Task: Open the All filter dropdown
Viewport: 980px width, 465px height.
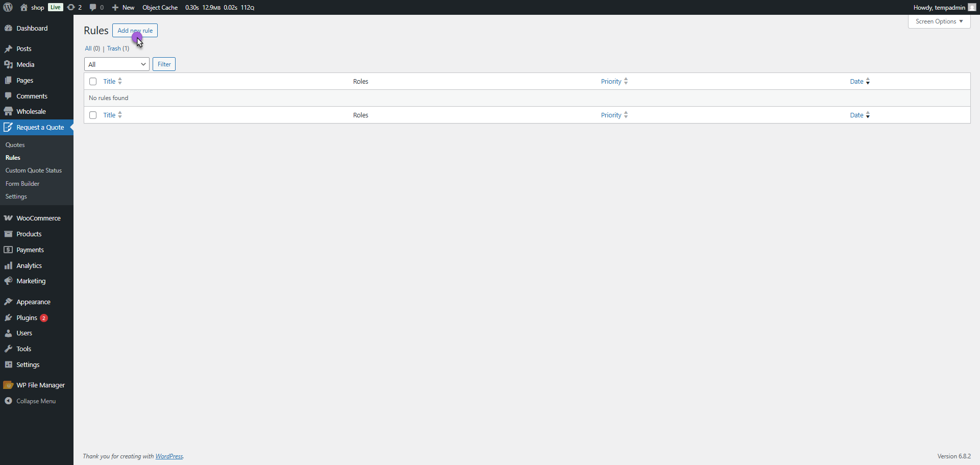Action: tap(116, 64)
